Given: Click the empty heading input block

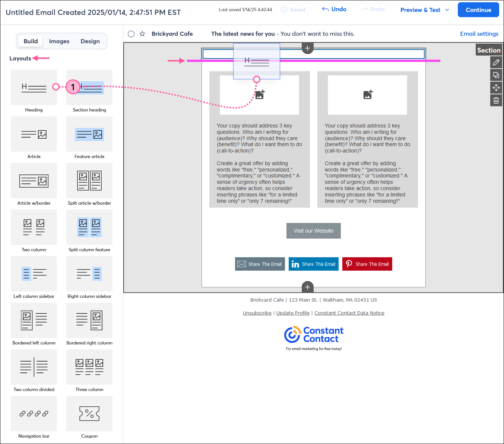Looking at the screenshot, I should pyautogui.click(x=314, y=54).
